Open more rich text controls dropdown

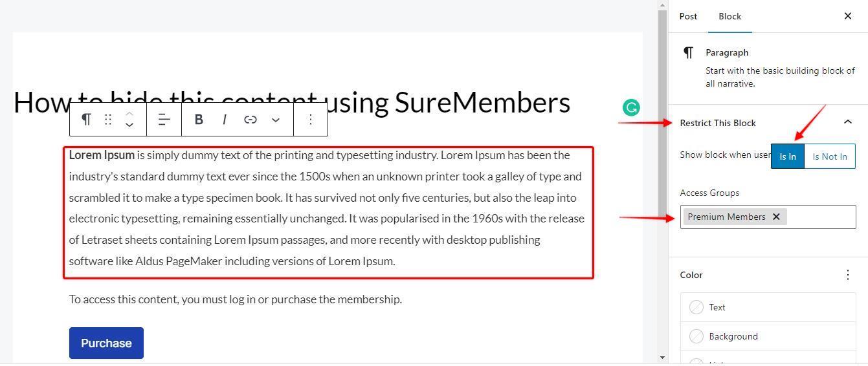(276, 119)
